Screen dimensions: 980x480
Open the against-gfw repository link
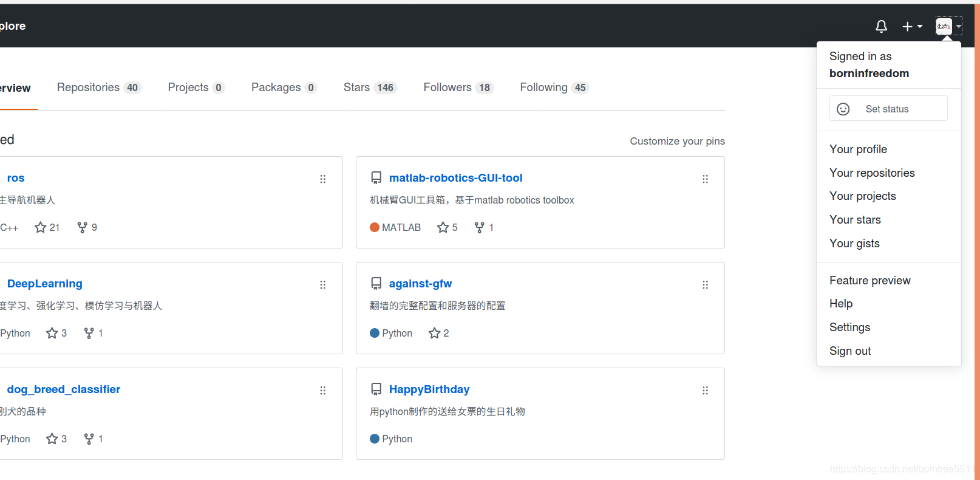pyautogui.click(x=420, y=283)
